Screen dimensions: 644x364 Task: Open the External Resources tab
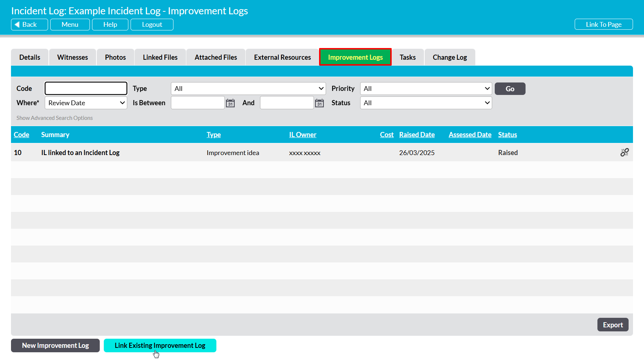pyautogui.click(x=282, y=57)
